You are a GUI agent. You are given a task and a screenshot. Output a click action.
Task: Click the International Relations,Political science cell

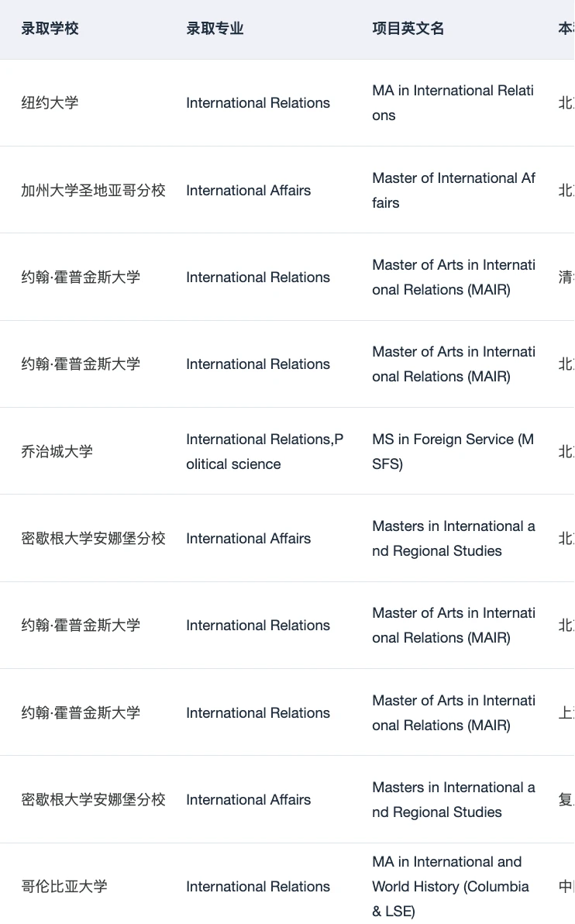pos(264,451)
